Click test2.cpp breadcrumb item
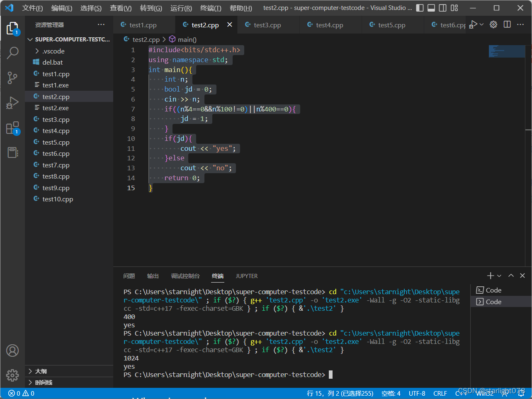 [x=142, y=39]
